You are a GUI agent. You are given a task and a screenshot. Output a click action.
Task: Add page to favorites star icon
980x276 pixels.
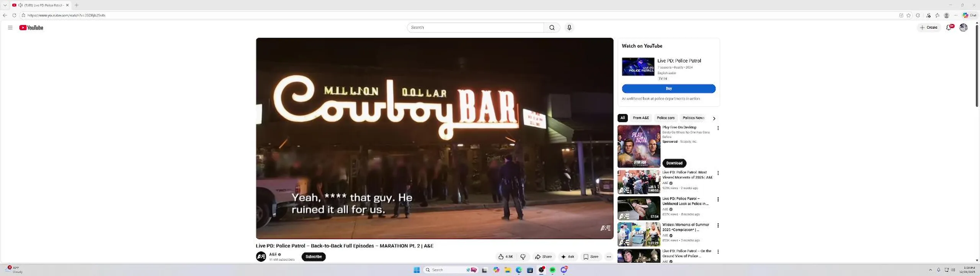pyautogui.click(x=908, y=15)
